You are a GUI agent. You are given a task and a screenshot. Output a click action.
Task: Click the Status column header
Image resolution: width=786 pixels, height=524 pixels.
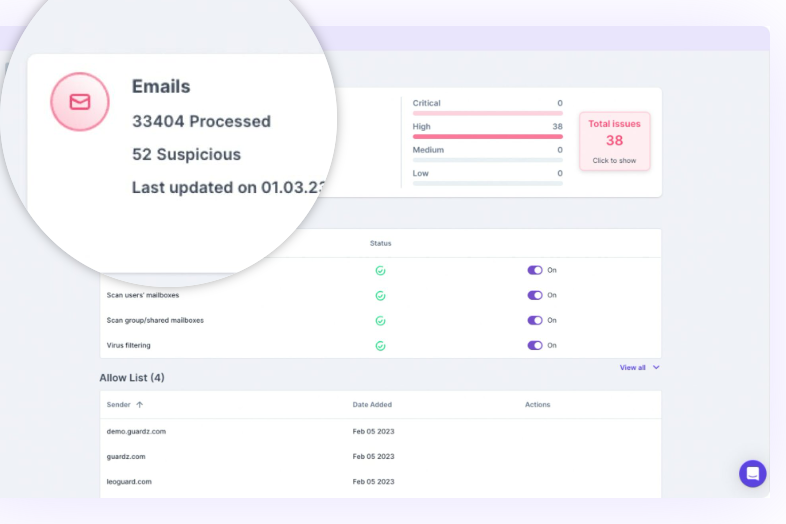coord(380,243)
